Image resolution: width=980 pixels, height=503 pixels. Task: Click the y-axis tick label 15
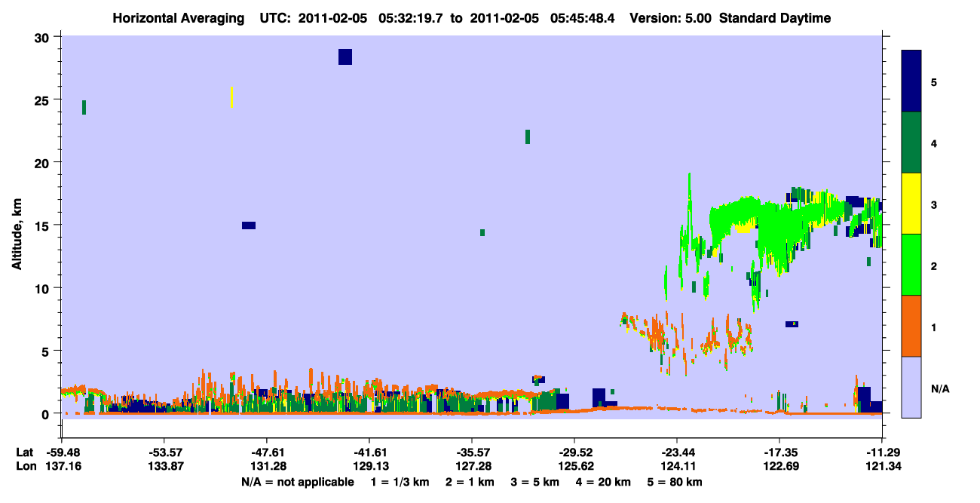click(44, 225)
